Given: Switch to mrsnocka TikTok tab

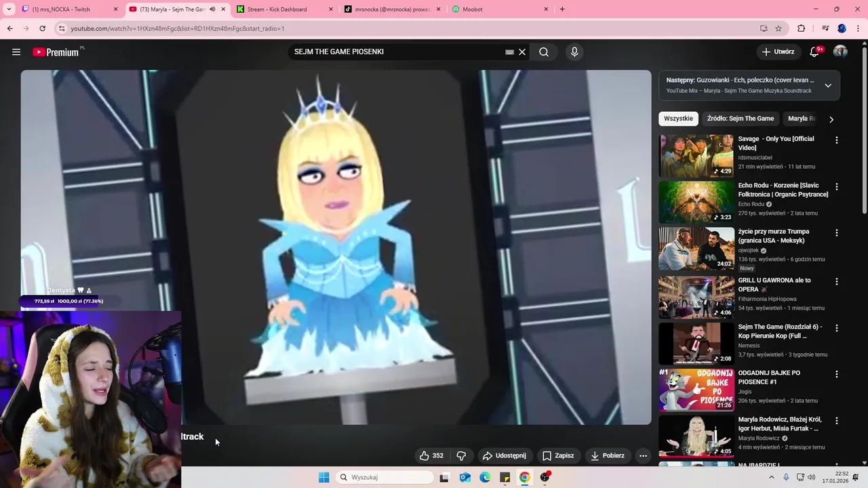Looking at the screenshot, I should [392, 9].
